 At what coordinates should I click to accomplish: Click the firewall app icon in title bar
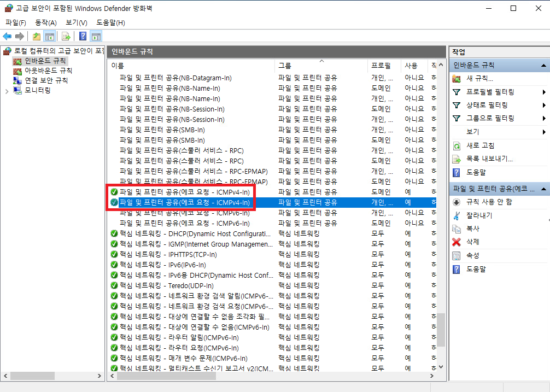(9, 8)
